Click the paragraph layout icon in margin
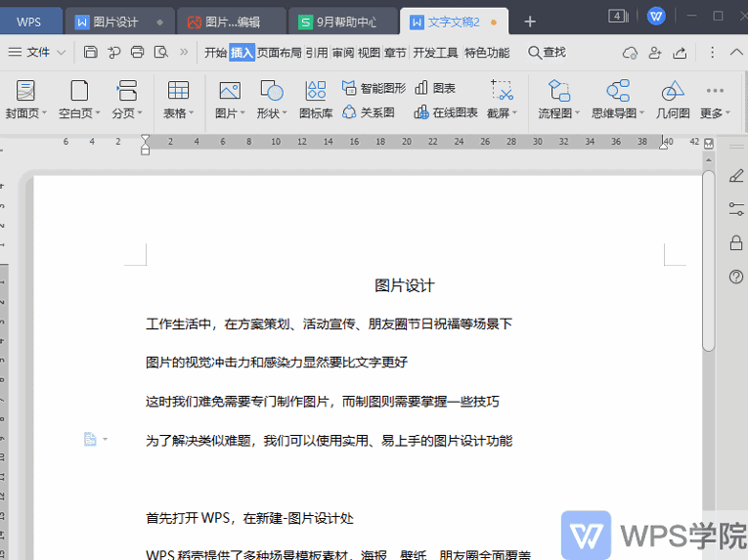This screenshot has width=748, height=560. tap(90, 439)
